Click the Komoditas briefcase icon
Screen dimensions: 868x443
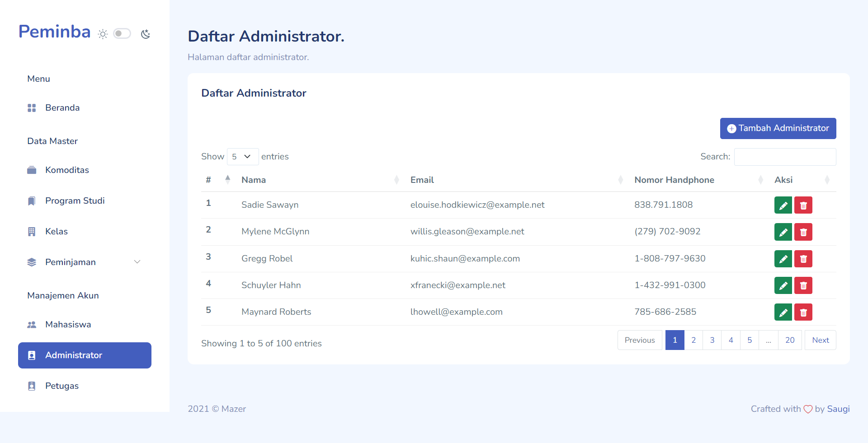point(32,170)
